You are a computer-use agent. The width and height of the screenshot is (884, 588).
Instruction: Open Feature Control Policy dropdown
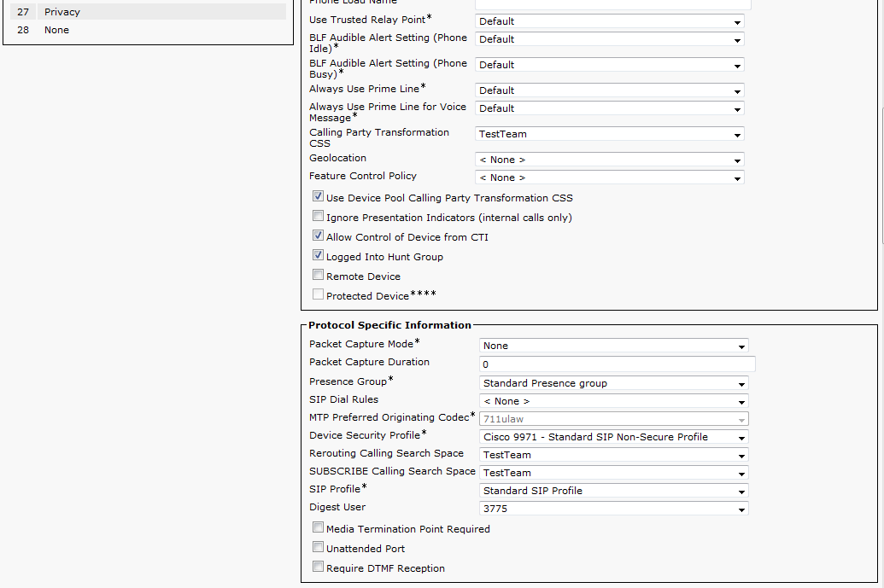tap(609, 178)
